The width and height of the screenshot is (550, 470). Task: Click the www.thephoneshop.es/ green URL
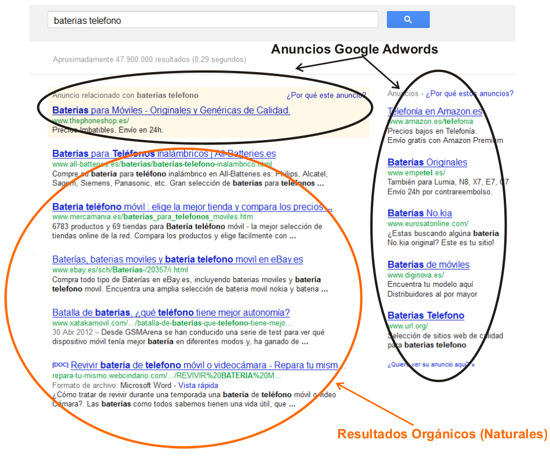[90, 121]
